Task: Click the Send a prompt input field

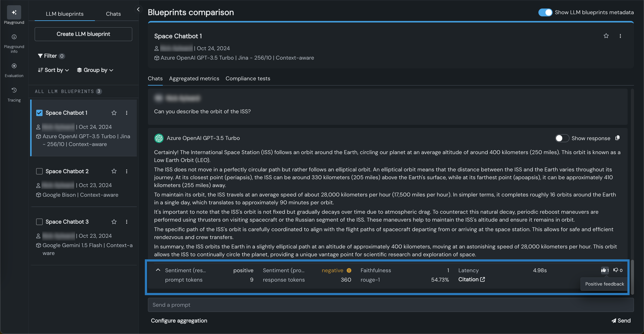Action: coord(391,305)
